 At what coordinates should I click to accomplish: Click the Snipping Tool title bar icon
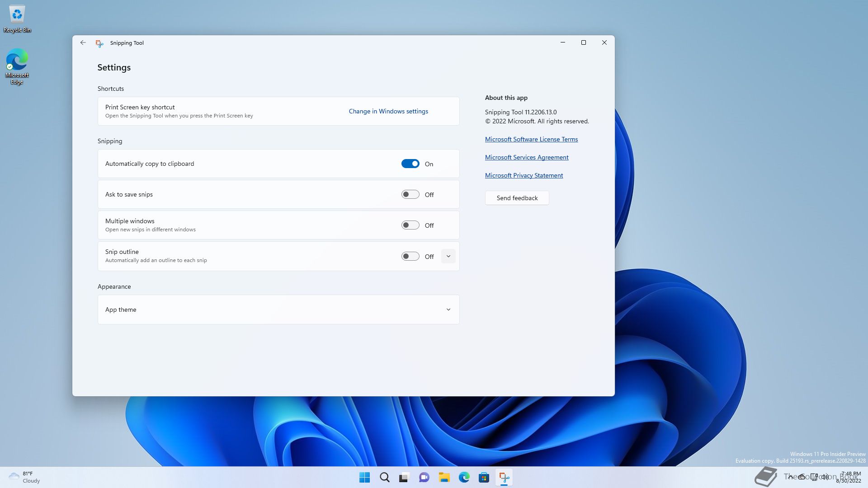coord(99,43)
